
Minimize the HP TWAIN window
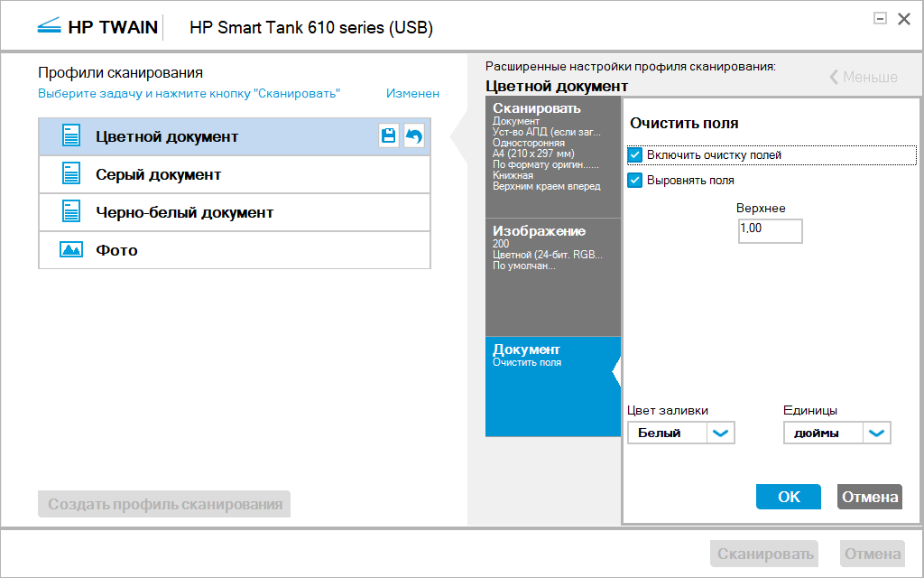click(880, 19)
